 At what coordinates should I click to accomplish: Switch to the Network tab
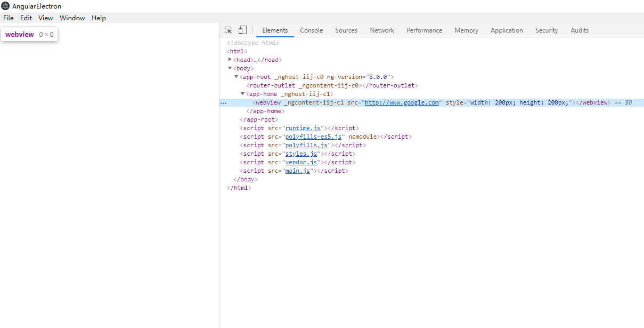381,30
